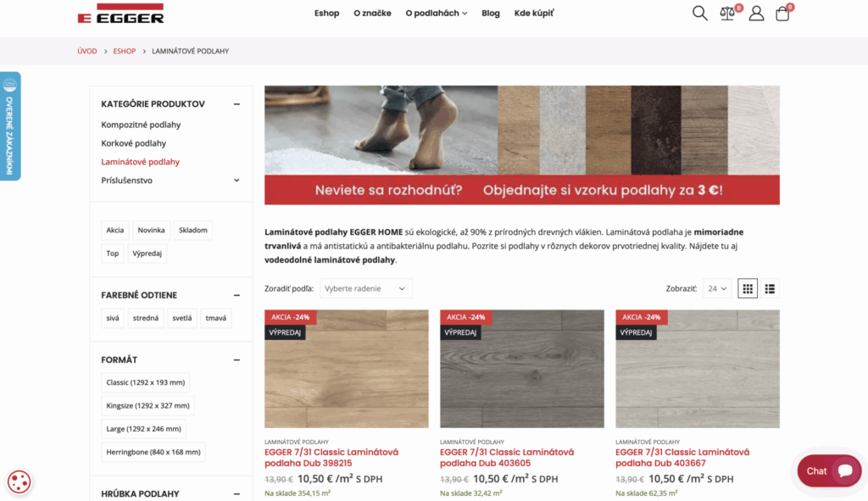Open EGGER 7/31 Classic Dub 403605 link
This screenshot has width=868, height=501.
pyautogui.click(x=507, y=458)
